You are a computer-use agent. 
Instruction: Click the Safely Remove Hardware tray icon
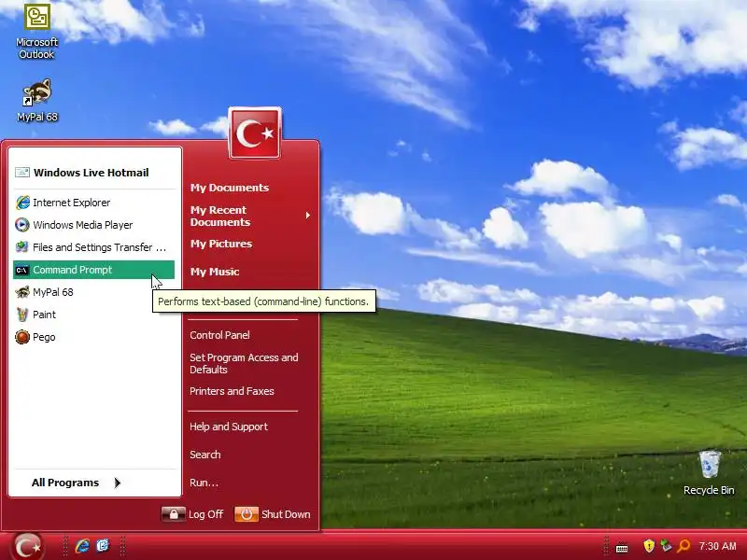[x=666, y=546]
